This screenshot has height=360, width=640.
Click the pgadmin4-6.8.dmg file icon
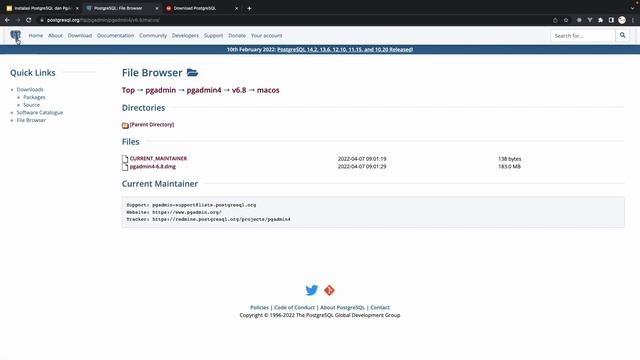point(125,167)
